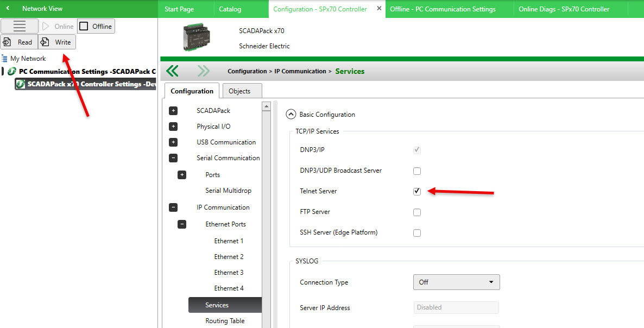Open Ethernet 2 settings

point(229,256)
